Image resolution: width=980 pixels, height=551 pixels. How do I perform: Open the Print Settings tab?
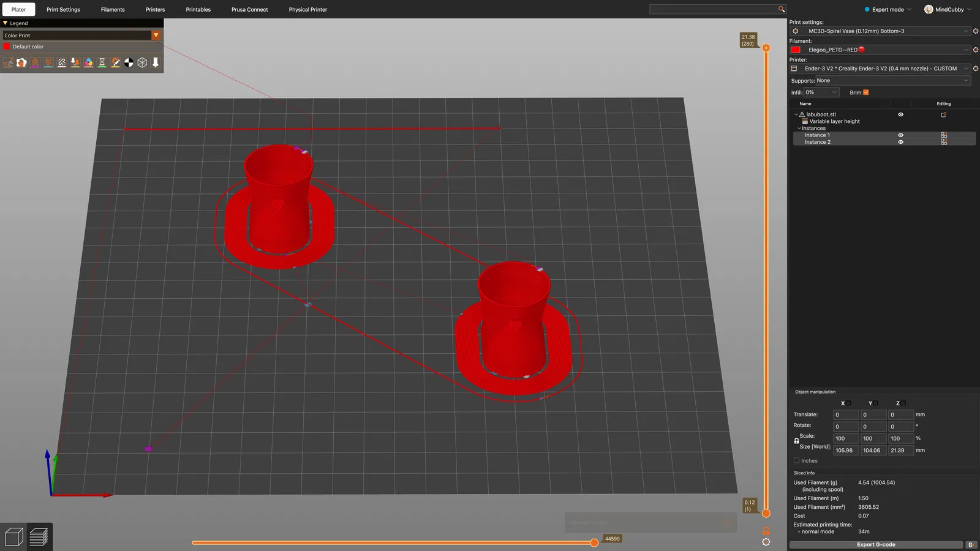click(64, 10)
